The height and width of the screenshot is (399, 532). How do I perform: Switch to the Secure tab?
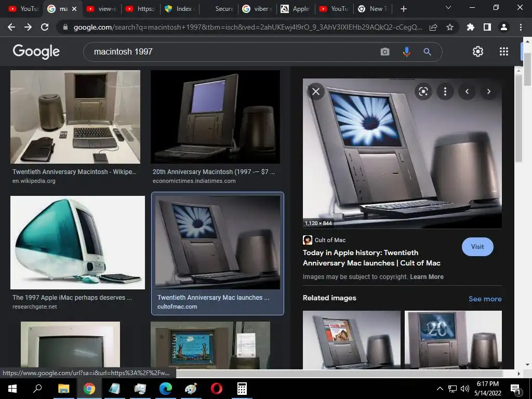[219, 9]
